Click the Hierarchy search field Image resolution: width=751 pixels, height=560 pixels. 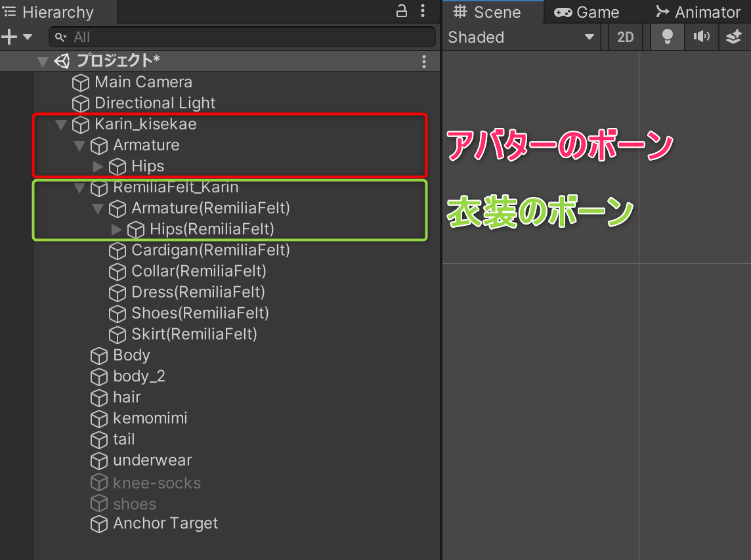(242, 37)
